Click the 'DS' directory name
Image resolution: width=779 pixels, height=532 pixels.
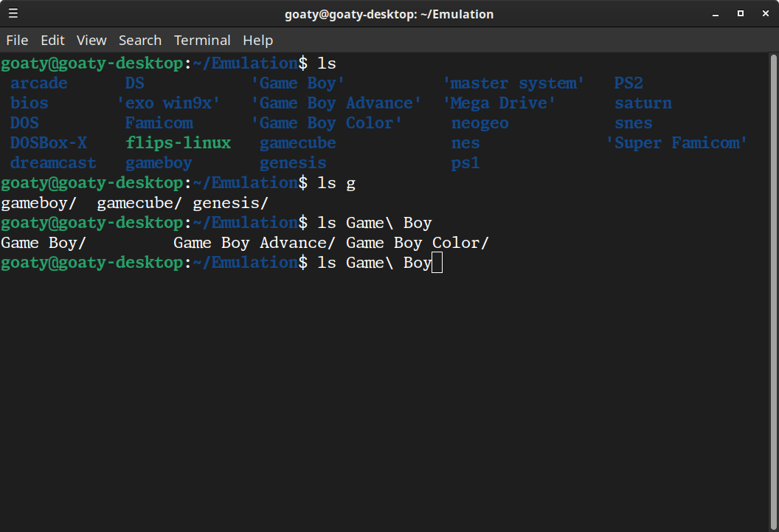click(x=135, y=83)
